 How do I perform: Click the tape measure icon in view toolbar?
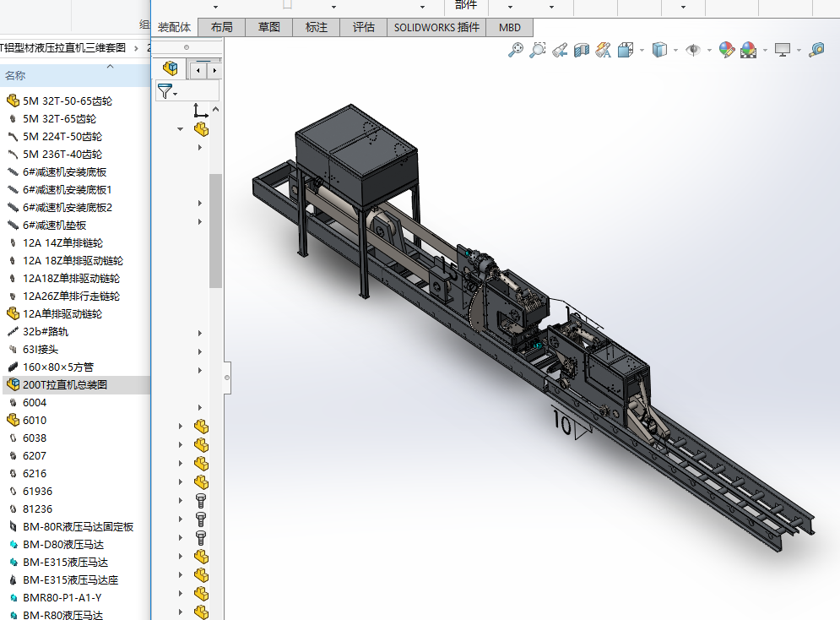click(x=816, y=51)
